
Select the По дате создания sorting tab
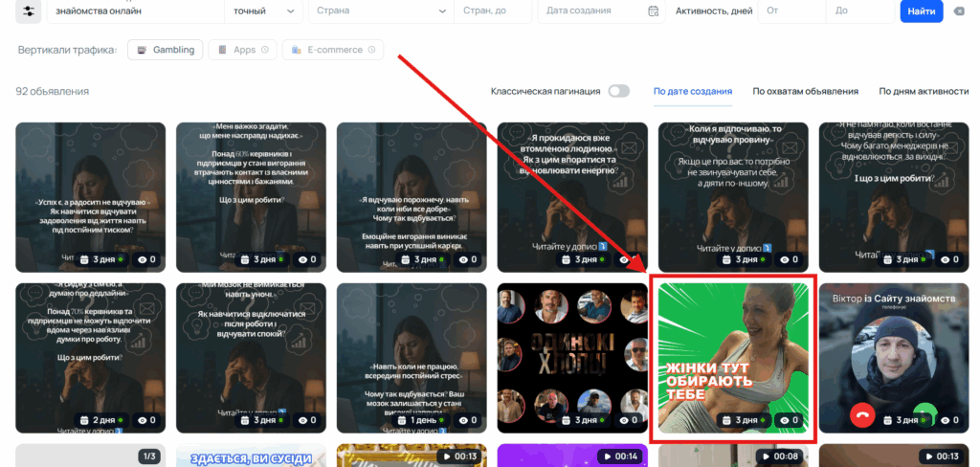click(692, 91)
